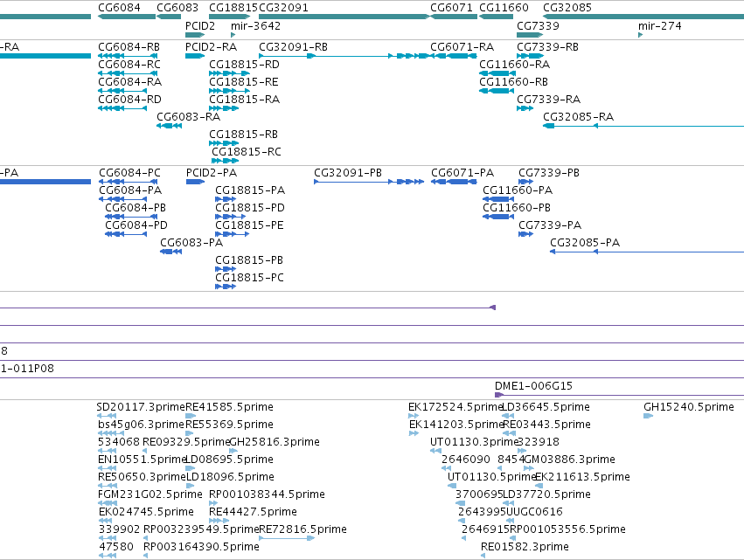Open protein CG6084-PB
The height and width of the screenshot is (560, 744).
pos(136,208)
